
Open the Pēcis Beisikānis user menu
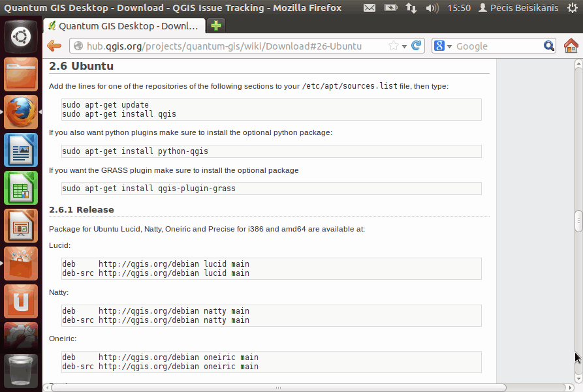click(x=518, y=8)
